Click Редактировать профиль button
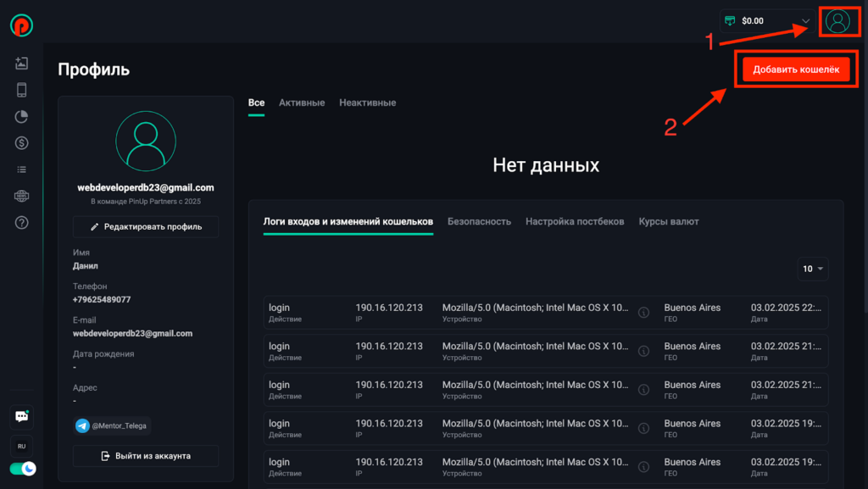868x489 pixels. [146, 227]
